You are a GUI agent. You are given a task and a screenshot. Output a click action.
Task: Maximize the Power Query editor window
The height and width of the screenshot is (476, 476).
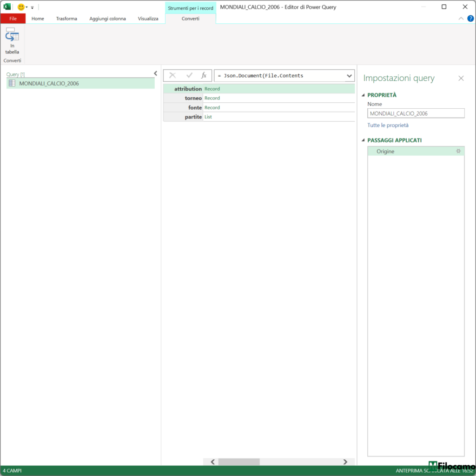[x=444, y=7]
